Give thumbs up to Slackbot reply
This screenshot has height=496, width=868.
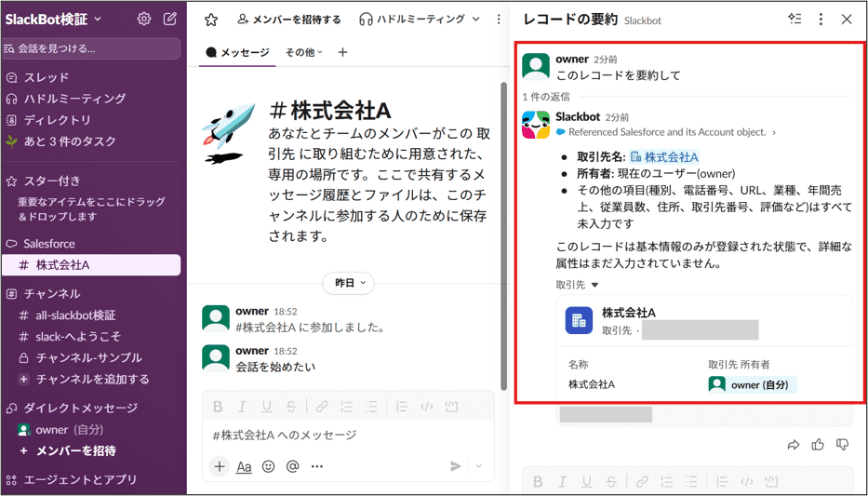coord(818,444)
